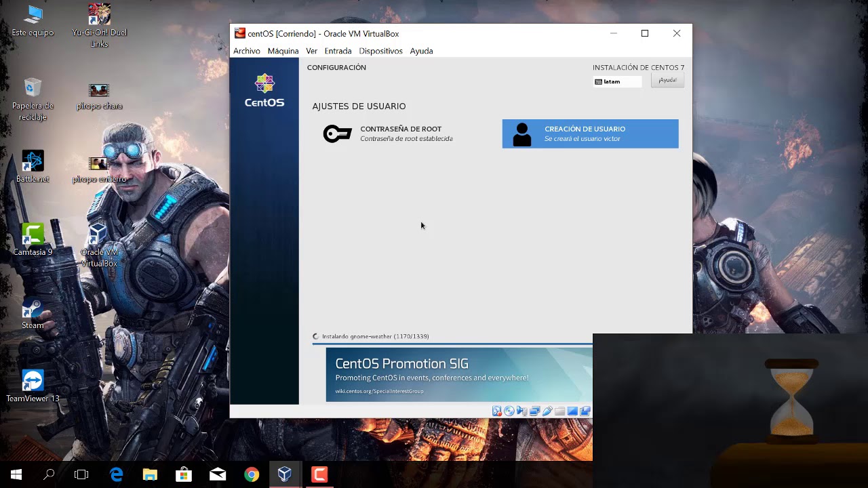
Task: Click the CentOS logo in sidebar
Action: coord(264,91)
